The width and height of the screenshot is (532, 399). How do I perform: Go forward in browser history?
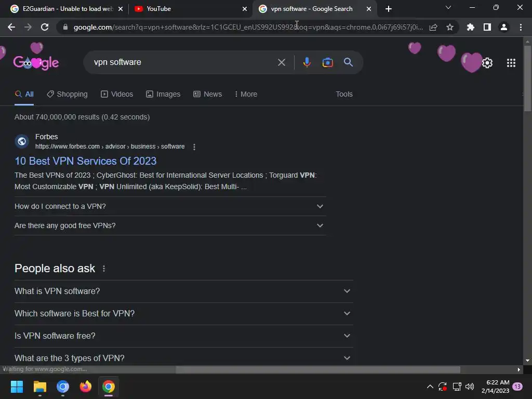[x=28, y=27]
